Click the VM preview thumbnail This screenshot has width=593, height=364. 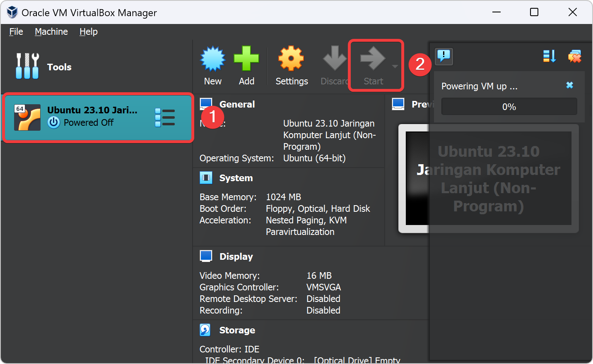coord(489,178)
